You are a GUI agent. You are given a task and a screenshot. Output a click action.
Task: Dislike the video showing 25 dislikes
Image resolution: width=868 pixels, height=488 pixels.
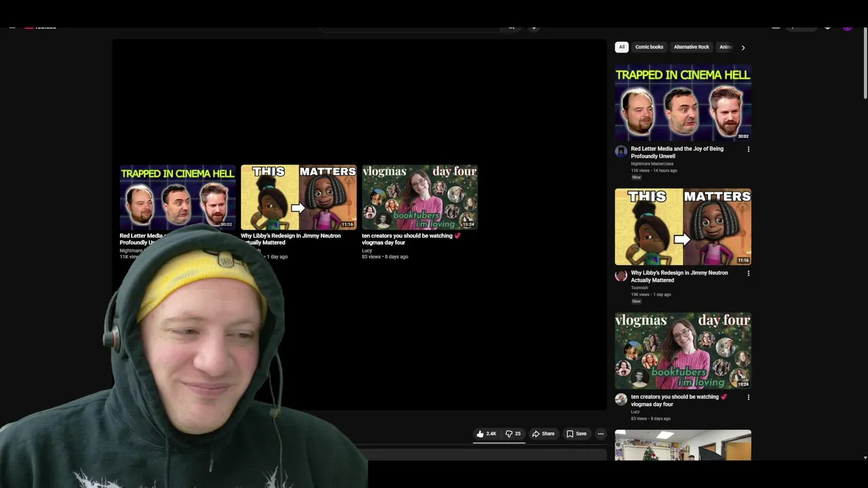point(513,434)
